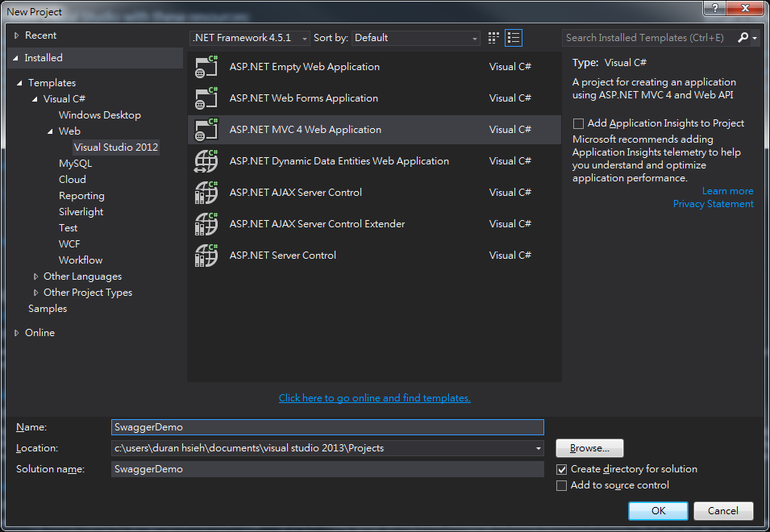Select Samples in the tree

[47, 309]
